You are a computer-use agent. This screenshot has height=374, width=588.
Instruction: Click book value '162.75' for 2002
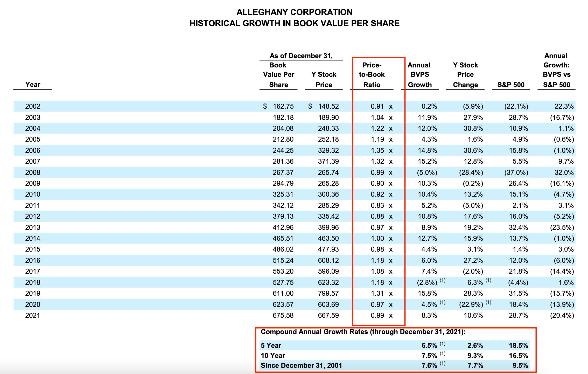pyautogui.click(x=283, y=106)
